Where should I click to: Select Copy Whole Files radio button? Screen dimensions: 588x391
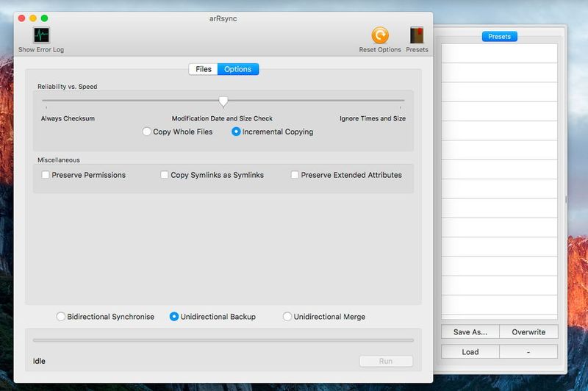click(147, 132)
